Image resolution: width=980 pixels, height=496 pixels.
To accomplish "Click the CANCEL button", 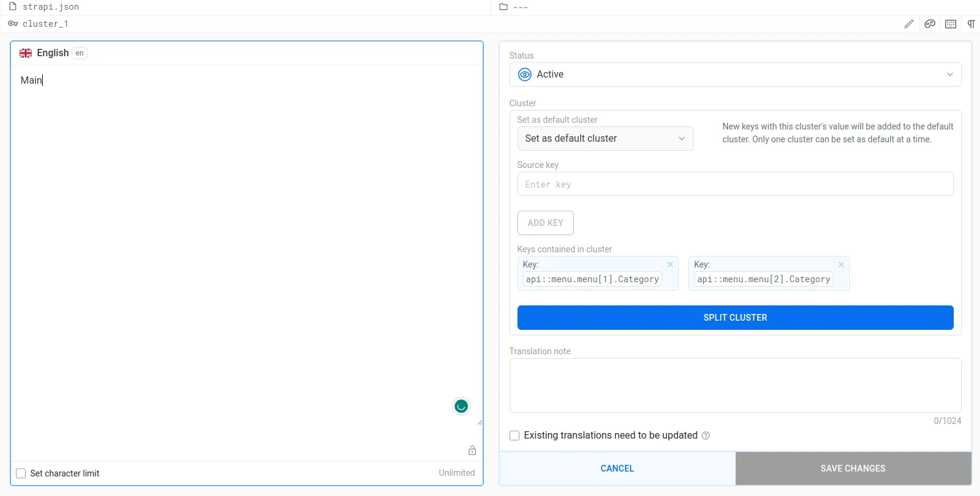I will [617, 469].
